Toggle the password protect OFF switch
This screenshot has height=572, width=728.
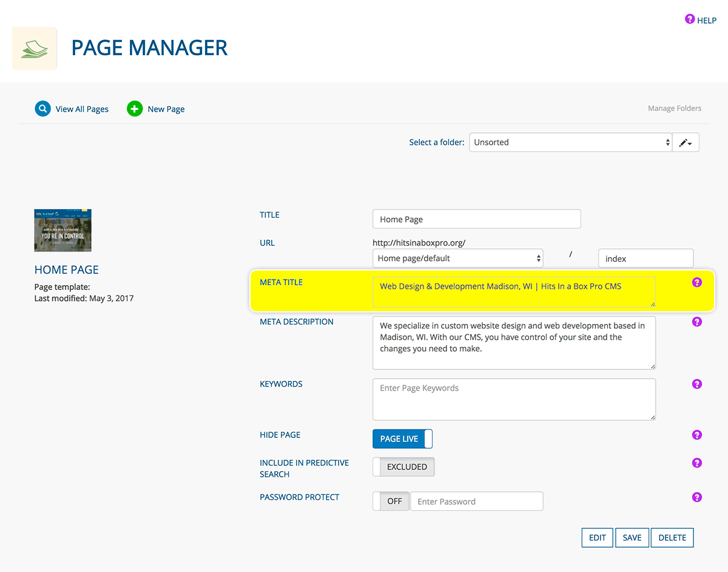391,502
